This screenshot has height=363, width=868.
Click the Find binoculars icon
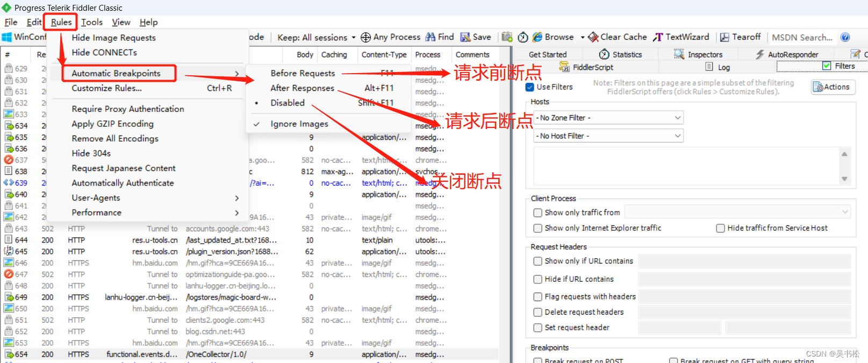[x=431, y=37]
